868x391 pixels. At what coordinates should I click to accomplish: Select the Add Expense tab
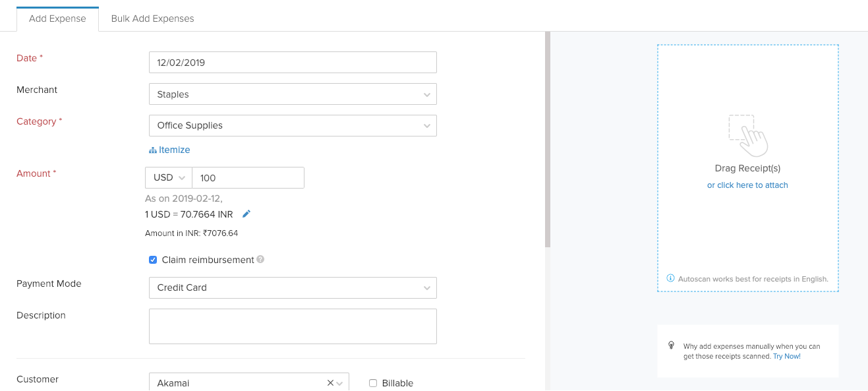[57, 18]
